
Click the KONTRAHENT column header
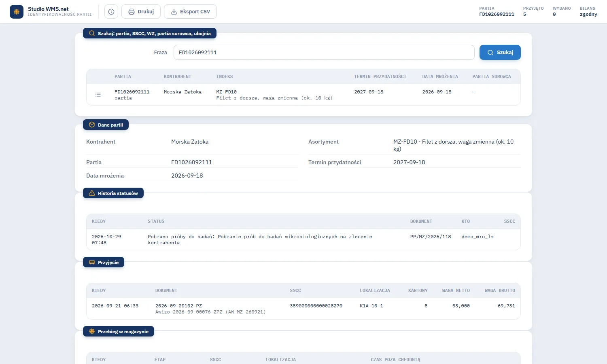[x=178, y=76]
